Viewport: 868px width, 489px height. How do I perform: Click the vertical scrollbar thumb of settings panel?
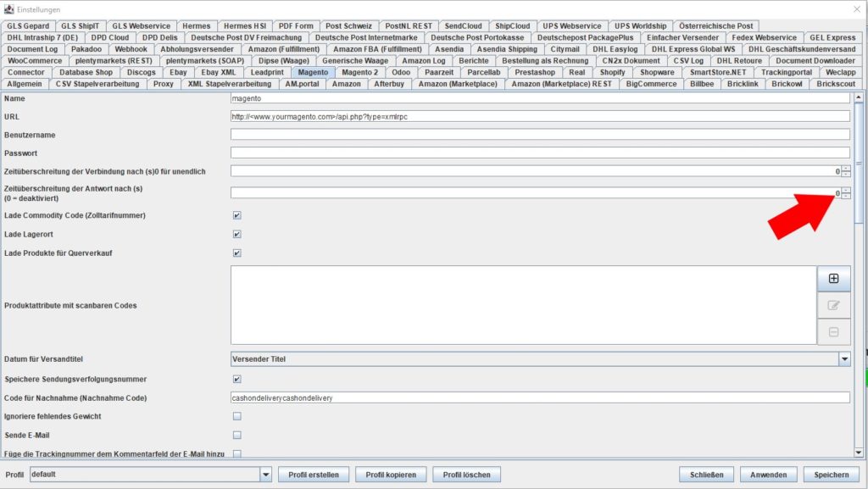[859, 163]
